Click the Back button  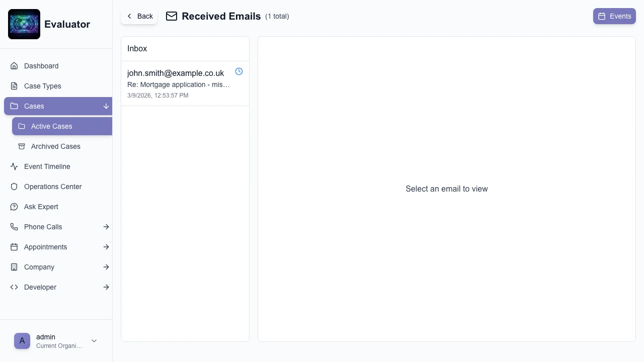click(x=139, y=16)
